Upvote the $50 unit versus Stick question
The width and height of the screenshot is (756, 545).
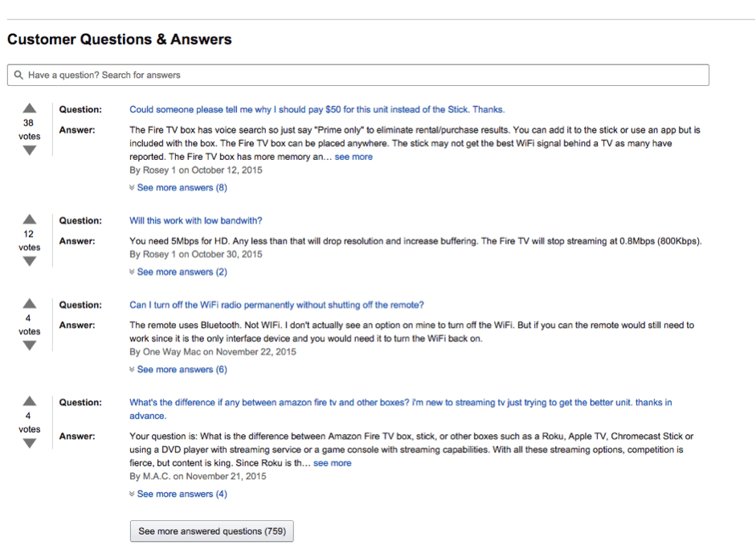coord(30,108)
